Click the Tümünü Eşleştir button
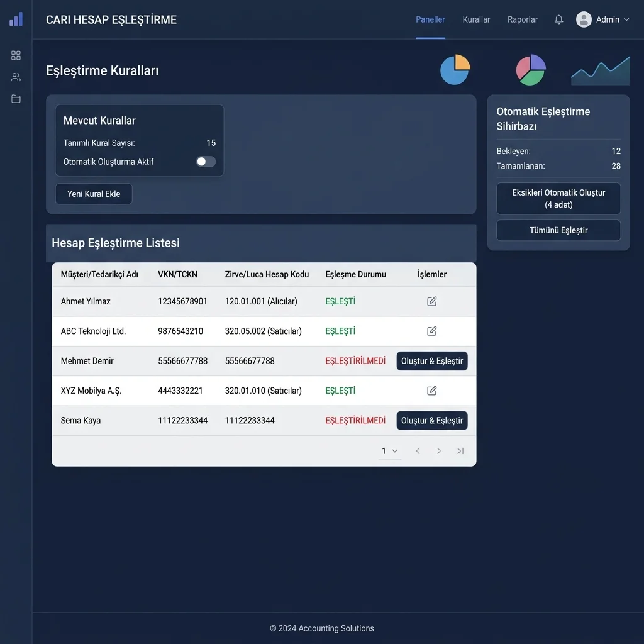The height and width of the screenshot is (644, 644). click(x=558, y=230)
